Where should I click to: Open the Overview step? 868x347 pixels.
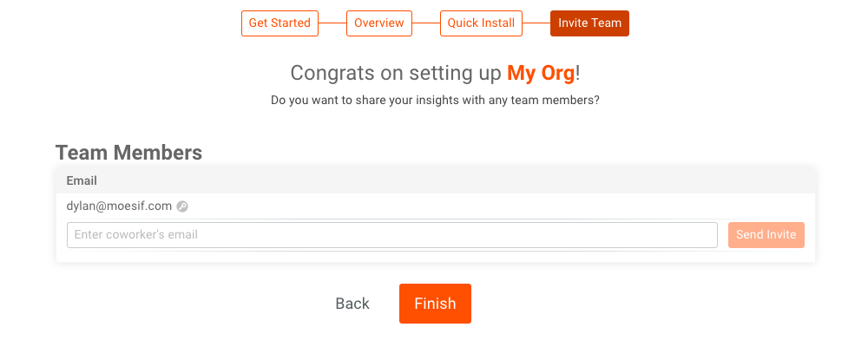[379, 23]
